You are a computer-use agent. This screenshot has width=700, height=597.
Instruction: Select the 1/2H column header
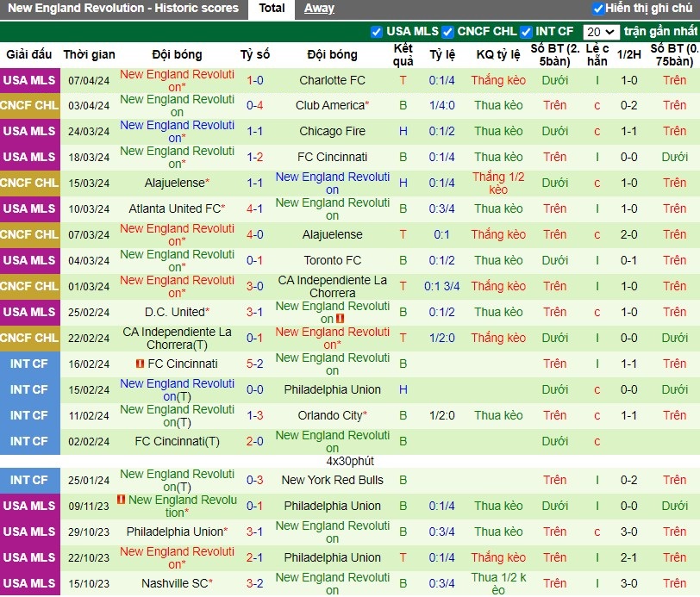point(628,54)
